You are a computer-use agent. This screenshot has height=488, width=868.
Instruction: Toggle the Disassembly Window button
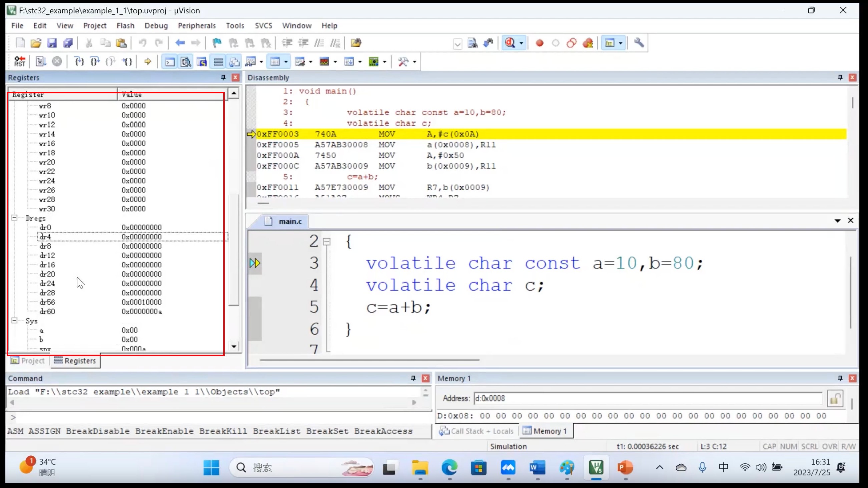(186, 62)
